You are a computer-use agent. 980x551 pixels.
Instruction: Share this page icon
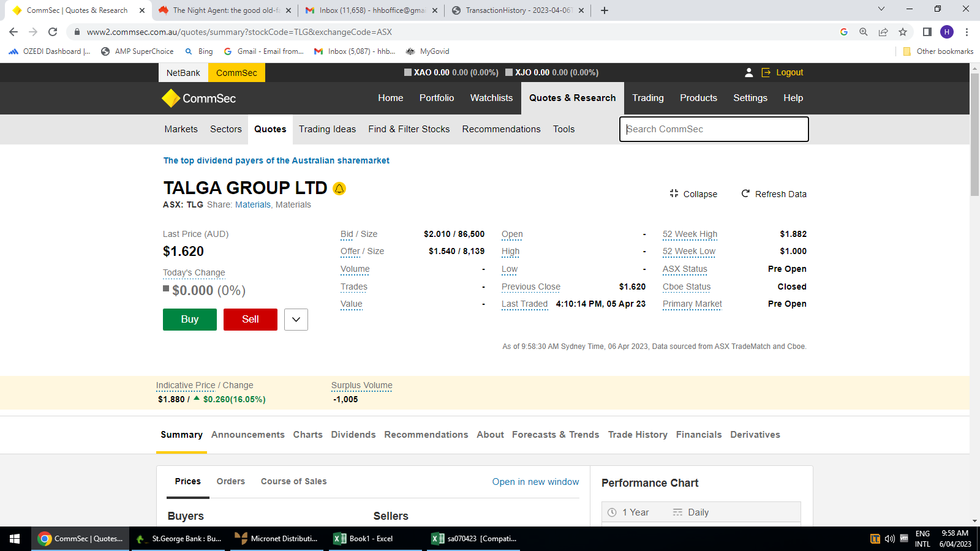point(883,32)
